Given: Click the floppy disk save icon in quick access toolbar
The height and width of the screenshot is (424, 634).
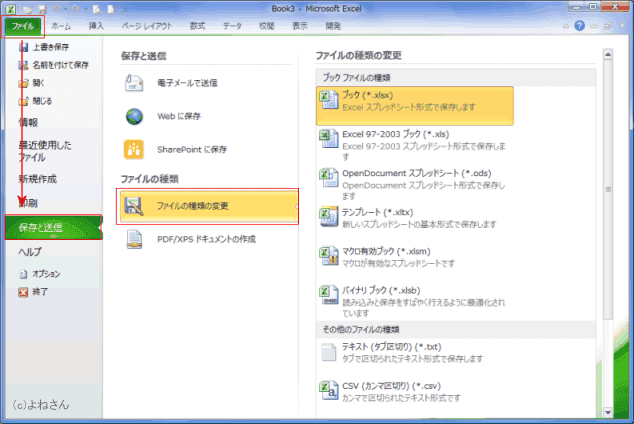Looking at the screenshot, I should (x=42, y=9).
